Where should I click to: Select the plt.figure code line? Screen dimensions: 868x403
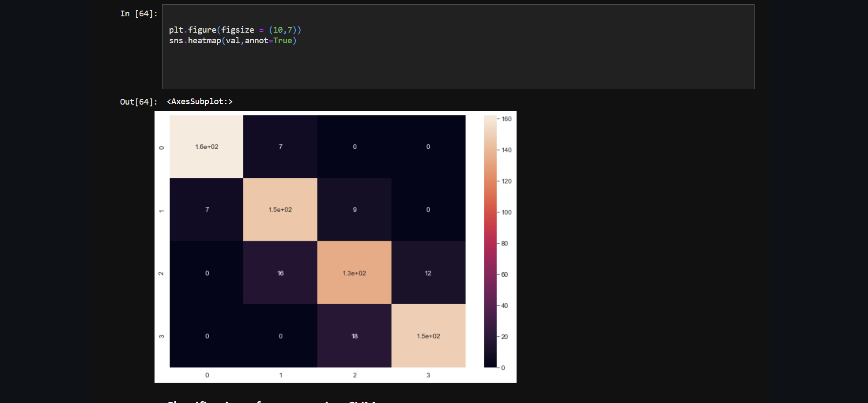click(235, 30)
